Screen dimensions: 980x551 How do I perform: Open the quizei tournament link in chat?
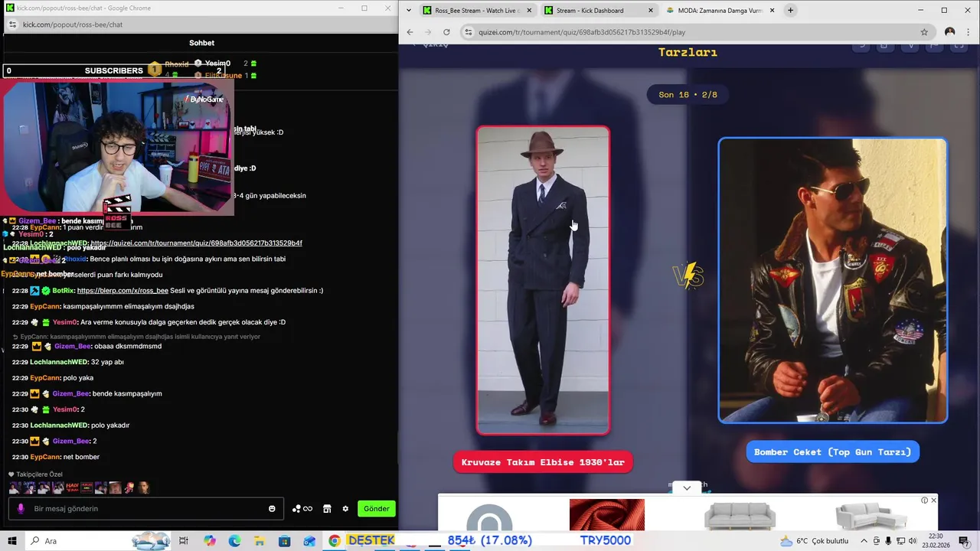196,243
